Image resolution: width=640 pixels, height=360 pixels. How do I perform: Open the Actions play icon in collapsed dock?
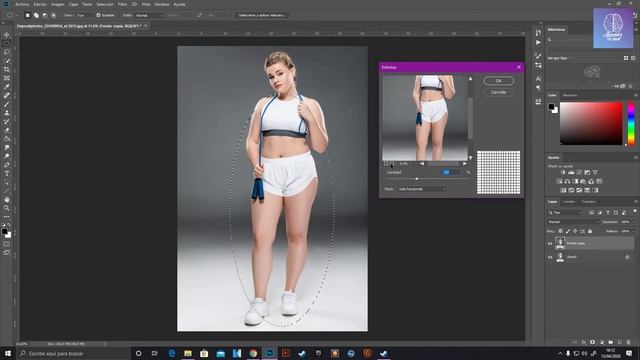(x=538, y=42)
